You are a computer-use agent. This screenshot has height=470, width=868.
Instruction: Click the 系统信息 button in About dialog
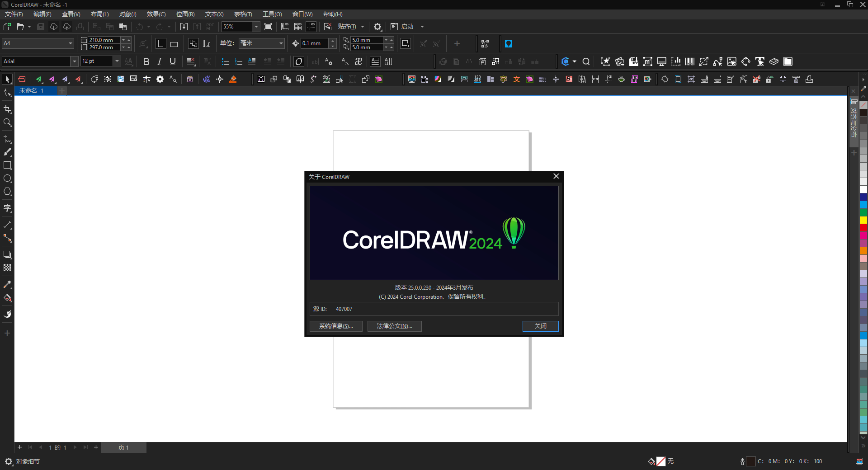pyautogui.click(x=336, y=326)
